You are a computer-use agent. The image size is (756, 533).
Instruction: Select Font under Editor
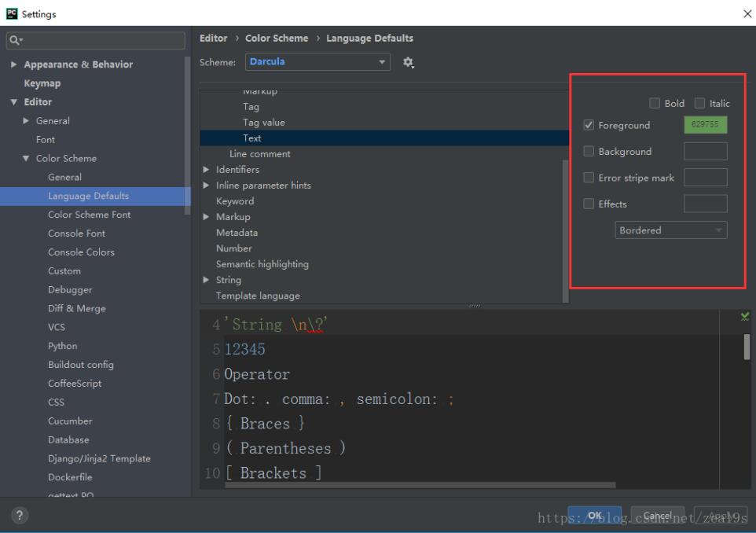[x=46, y=139]
